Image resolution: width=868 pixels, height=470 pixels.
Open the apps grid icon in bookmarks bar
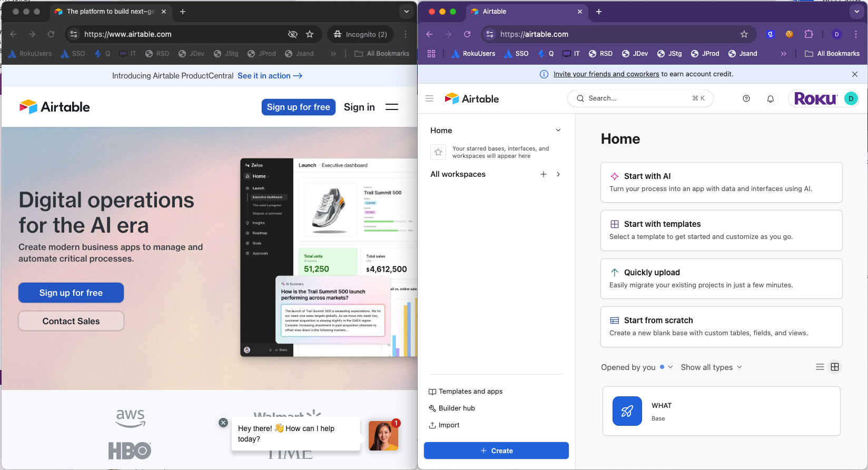[431, 54]
